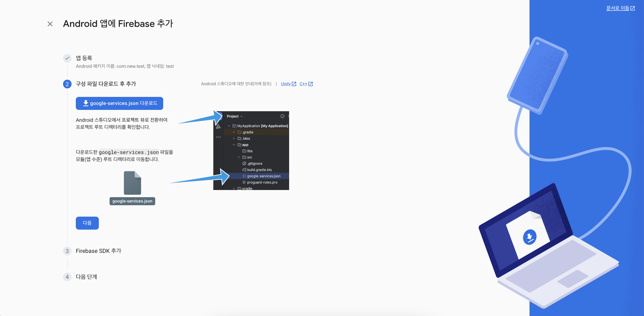Open step 1 앱 등록 heading
The height and width of the screenshot is (316, 644).
click(84, 58)
